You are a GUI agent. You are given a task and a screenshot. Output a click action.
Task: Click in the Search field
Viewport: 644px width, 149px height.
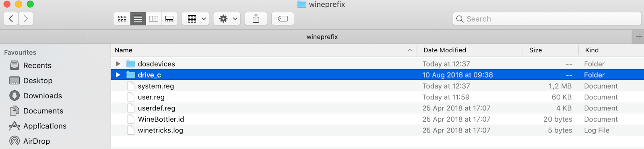tap(547, 19)
